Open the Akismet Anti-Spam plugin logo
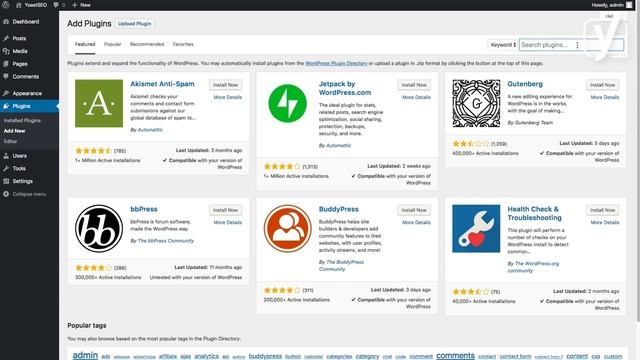The height and width of the screenshot is (360, 640). (x=99, y=103)
